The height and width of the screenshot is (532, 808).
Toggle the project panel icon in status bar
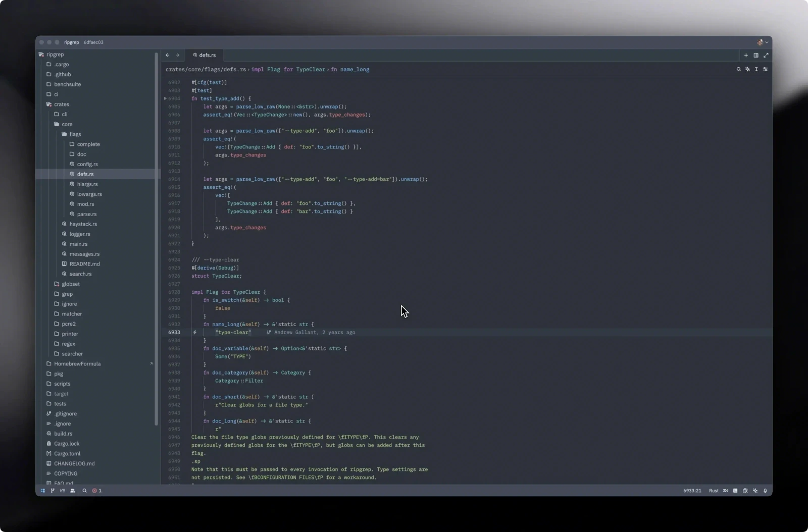[x=42, y=491]
